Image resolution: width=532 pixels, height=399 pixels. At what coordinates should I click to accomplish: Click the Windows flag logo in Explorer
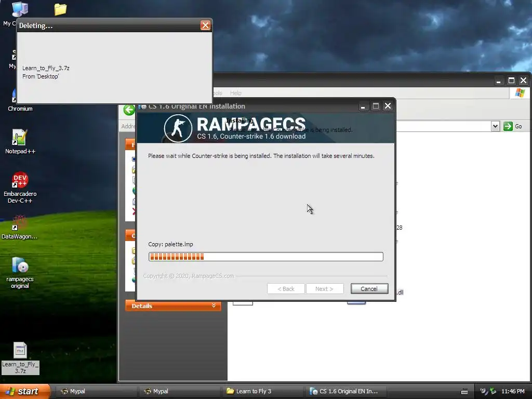point(520,93)
